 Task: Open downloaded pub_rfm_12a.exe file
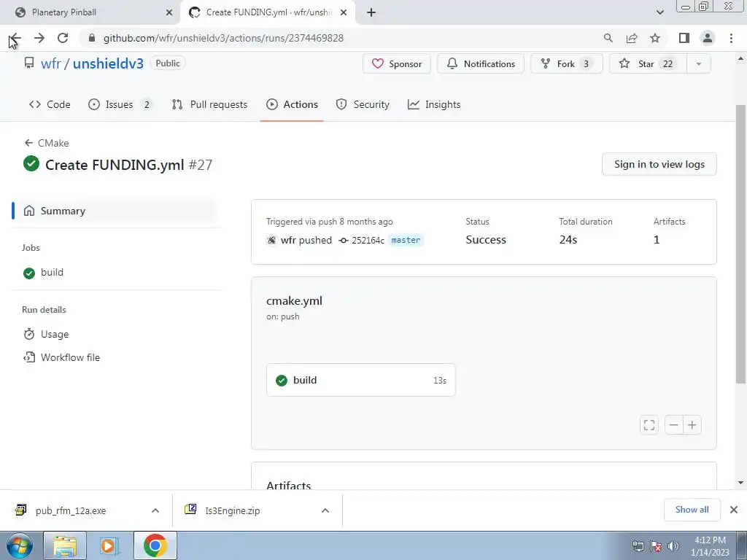71,510
